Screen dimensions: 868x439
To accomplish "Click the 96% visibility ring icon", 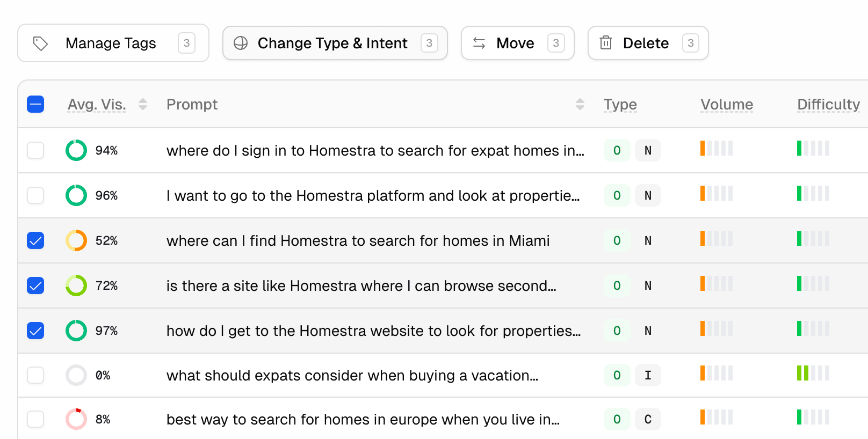I will (76, 195).
